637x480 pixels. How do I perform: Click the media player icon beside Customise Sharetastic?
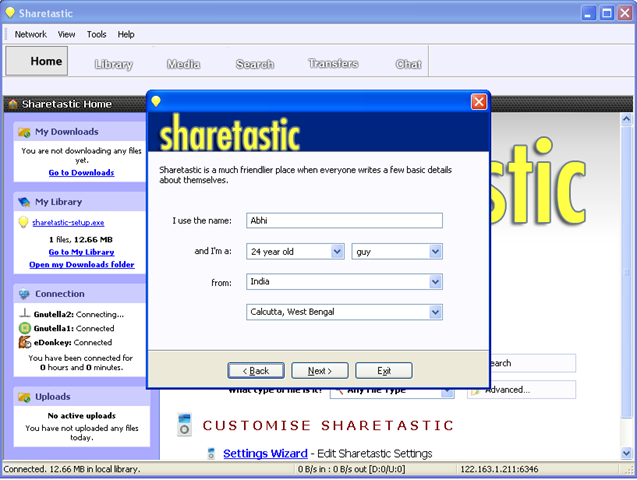[x=184, y=425]
